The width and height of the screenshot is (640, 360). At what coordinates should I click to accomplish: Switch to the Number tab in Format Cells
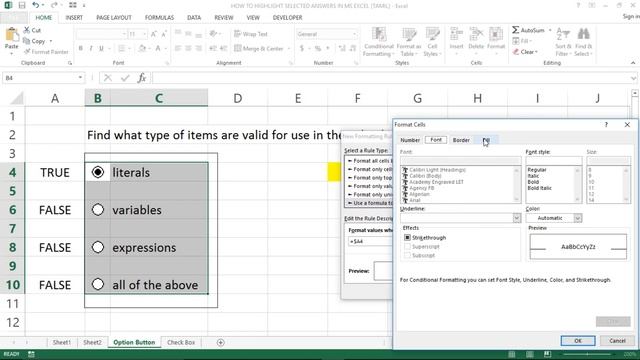coord(410,140)
